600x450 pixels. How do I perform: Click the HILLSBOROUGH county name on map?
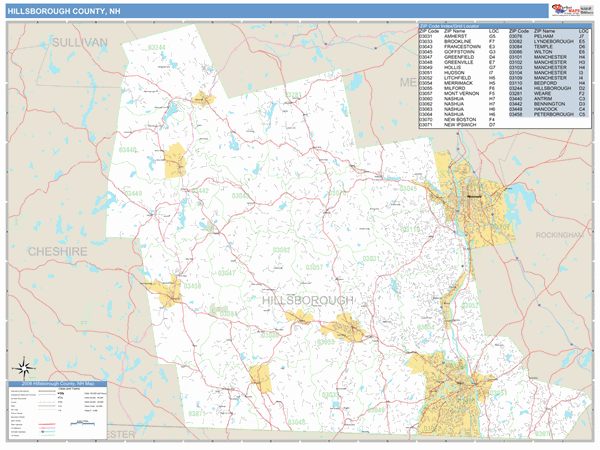click(307, 301)
